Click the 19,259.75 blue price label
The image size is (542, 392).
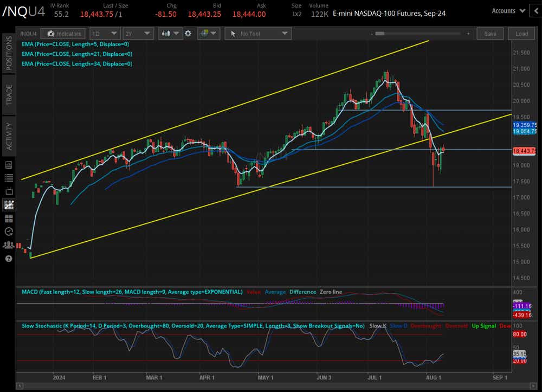[525, 125]
